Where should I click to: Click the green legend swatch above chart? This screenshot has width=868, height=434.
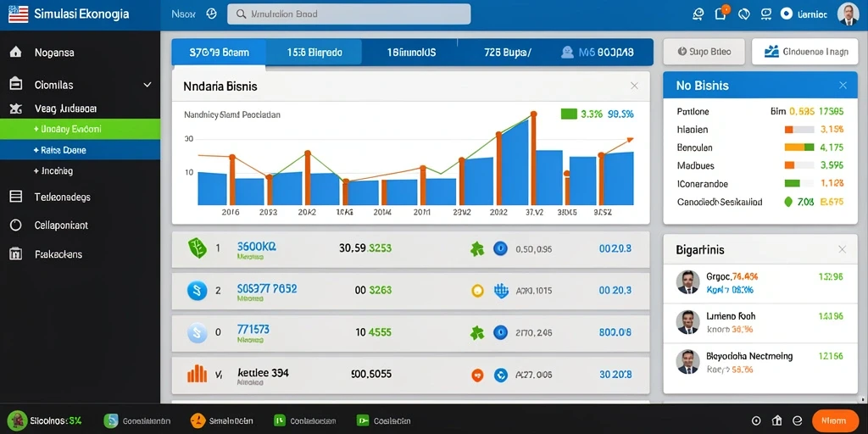(569, 114)
